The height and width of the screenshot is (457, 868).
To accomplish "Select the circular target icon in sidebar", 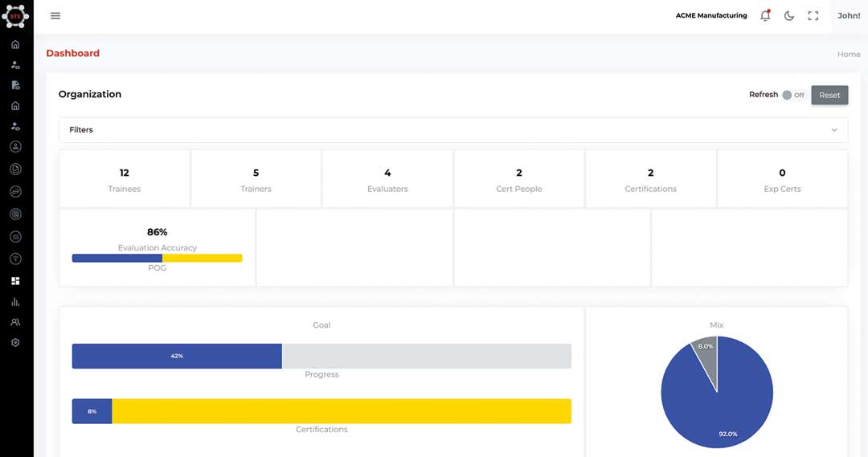I will click(x=15, y=214).
